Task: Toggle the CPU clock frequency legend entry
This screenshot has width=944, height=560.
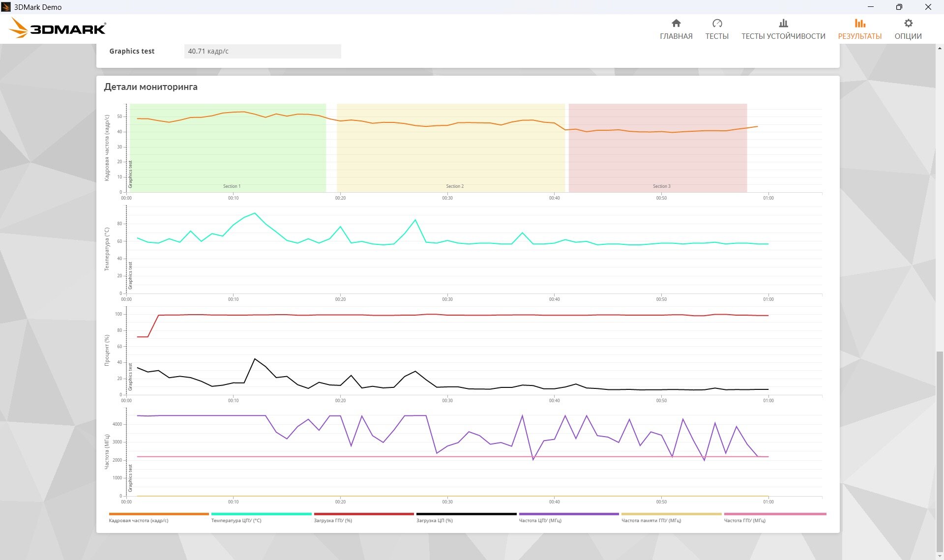Action: click(540, 520)
